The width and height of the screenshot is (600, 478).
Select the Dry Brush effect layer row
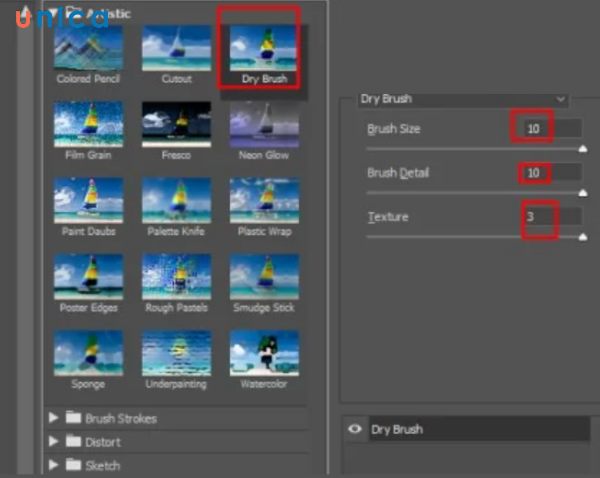479,429
